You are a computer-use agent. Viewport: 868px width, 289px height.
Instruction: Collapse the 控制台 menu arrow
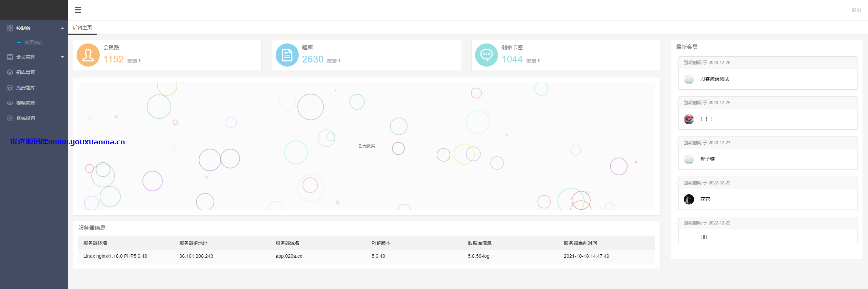click(62, 28)
